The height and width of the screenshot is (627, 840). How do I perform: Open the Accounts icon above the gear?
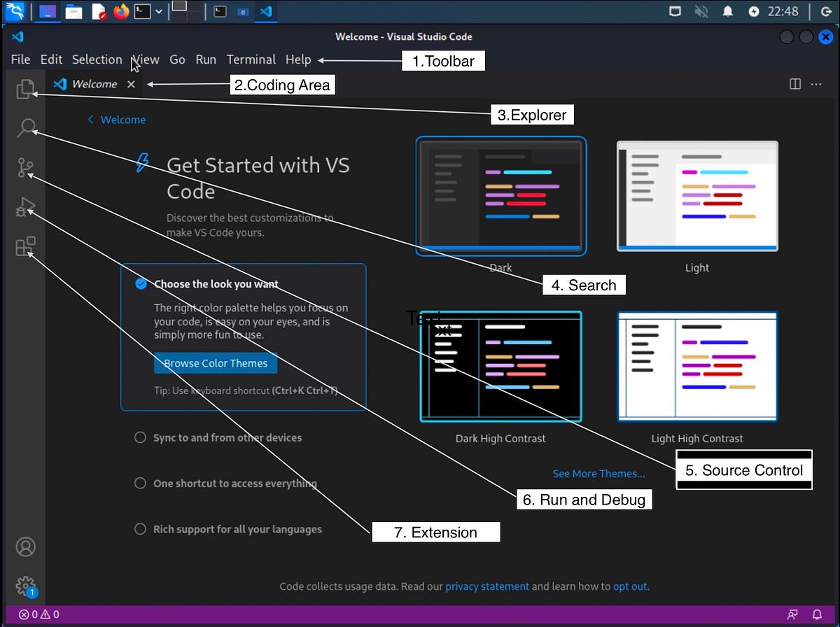25,547
